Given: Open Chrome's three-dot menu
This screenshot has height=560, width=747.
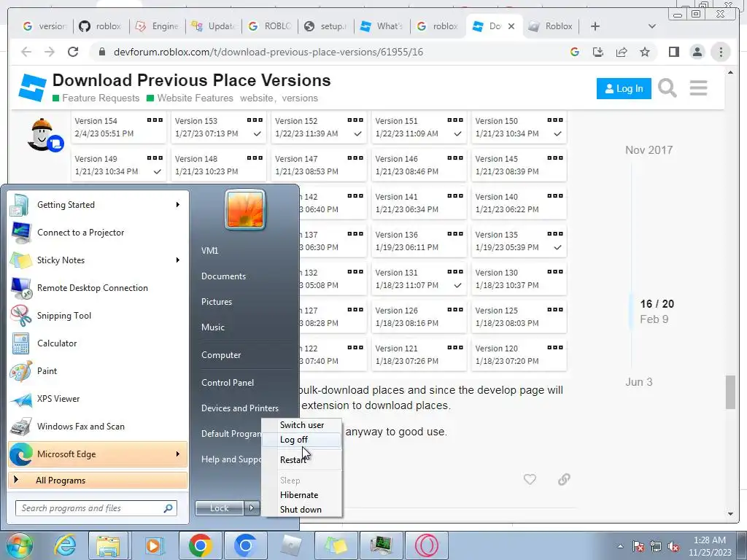Looking at the screenshot, I should [721, 52].
